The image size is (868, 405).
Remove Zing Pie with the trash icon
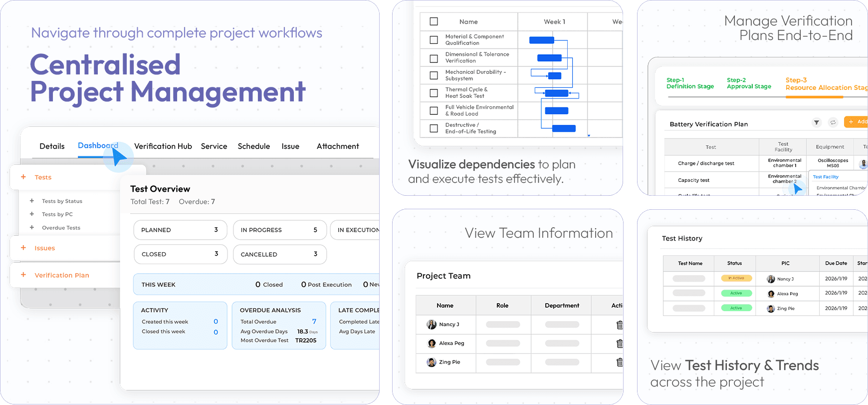click(x=620, y=362)
